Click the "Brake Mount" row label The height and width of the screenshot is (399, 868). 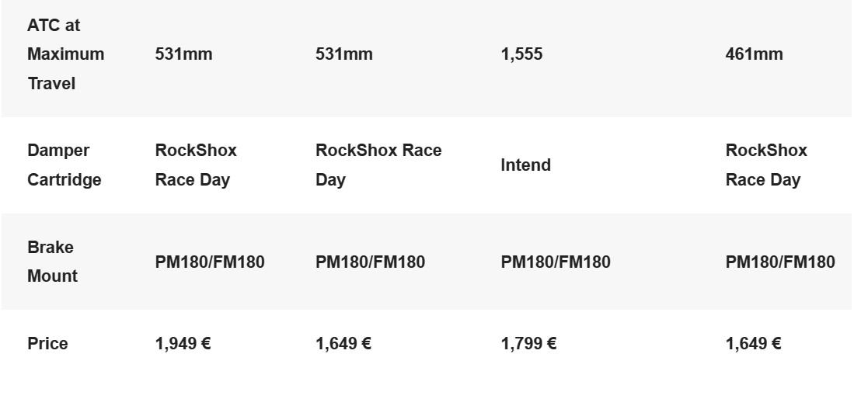pyautogui.click(x=53, y=262)
